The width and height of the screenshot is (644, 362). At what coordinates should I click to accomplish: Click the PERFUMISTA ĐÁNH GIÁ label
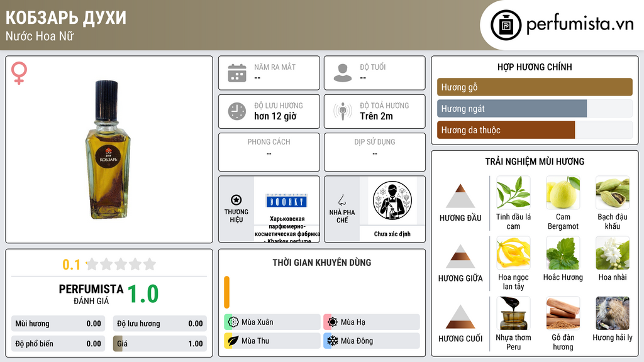point(91,294)
